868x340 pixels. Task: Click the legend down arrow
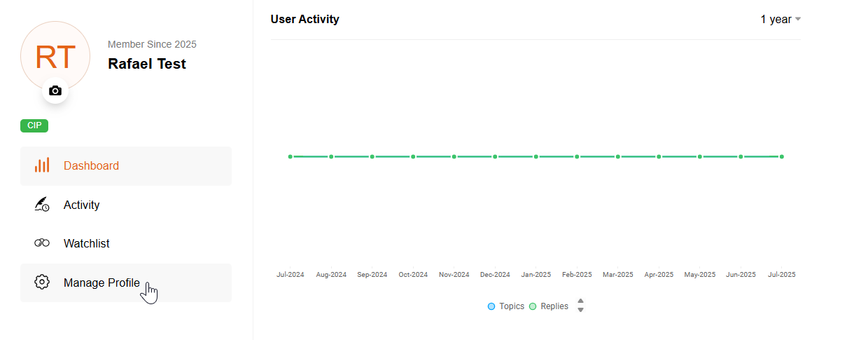580,310
